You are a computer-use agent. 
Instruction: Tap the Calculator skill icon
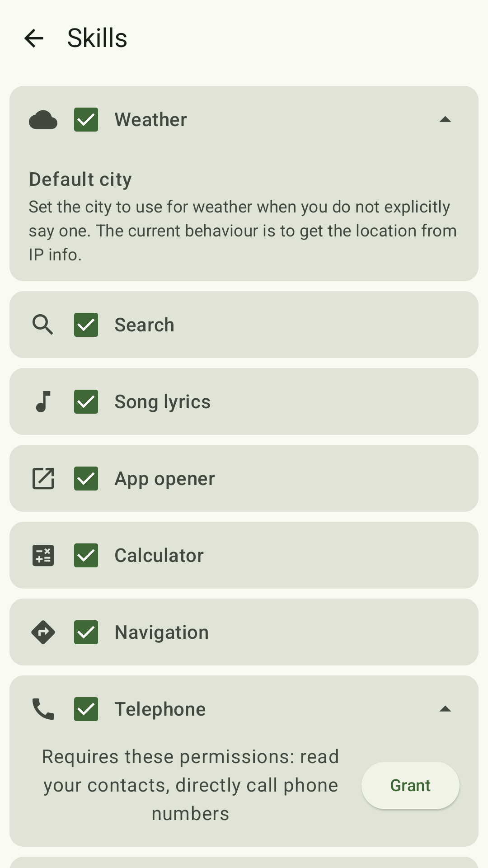click(43, 555)
